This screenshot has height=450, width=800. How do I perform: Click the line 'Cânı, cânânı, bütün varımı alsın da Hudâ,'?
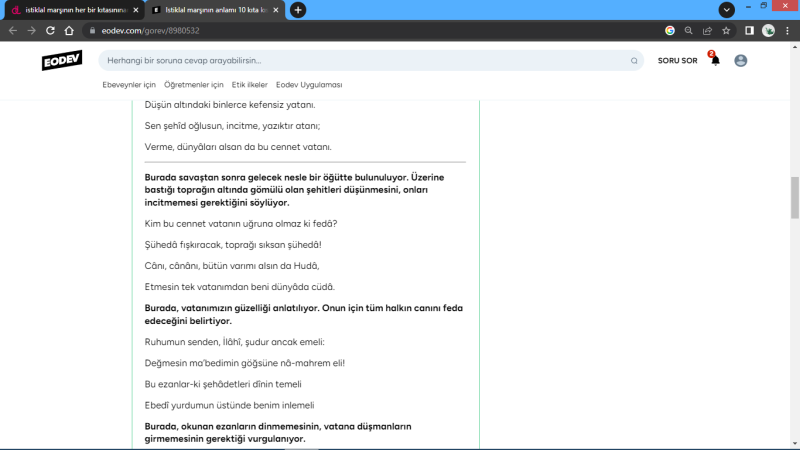tap(232, 265)
